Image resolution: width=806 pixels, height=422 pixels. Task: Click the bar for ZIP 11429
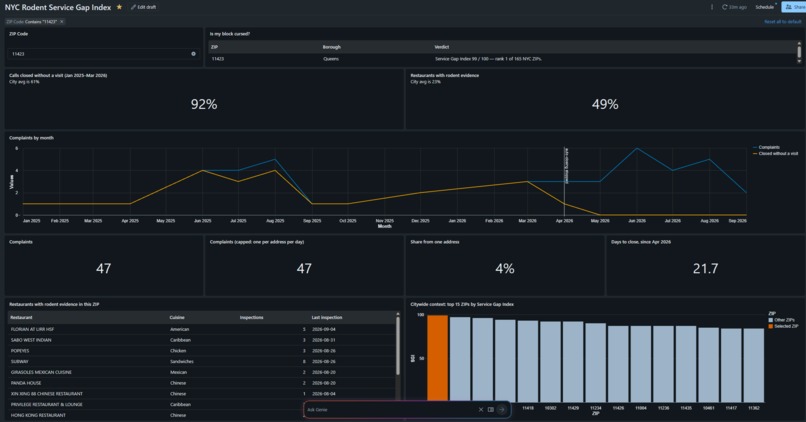click(573, 361)
